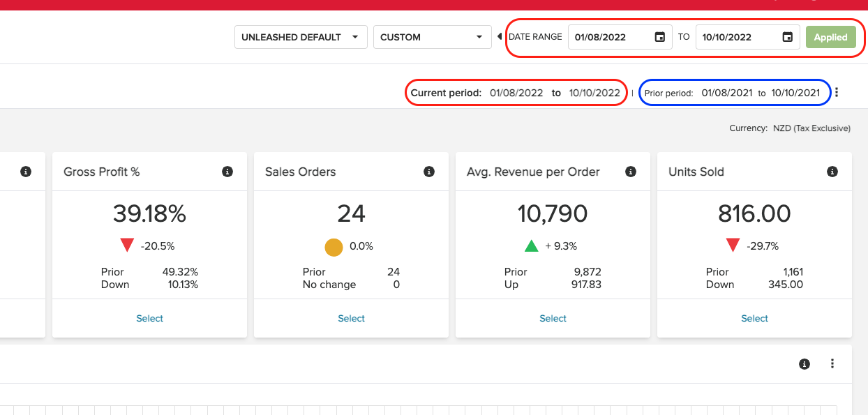868x415 pixels.
Task: Open the chart panel overflow menu
Action: 832,363
